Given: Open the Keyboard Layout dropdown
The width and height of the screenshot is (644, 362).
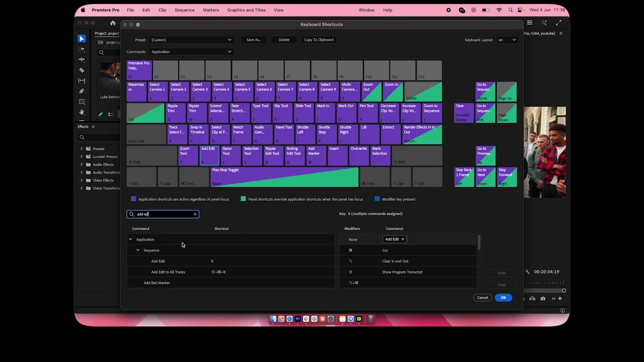Looking at the screenshot, I should [507, 40].
